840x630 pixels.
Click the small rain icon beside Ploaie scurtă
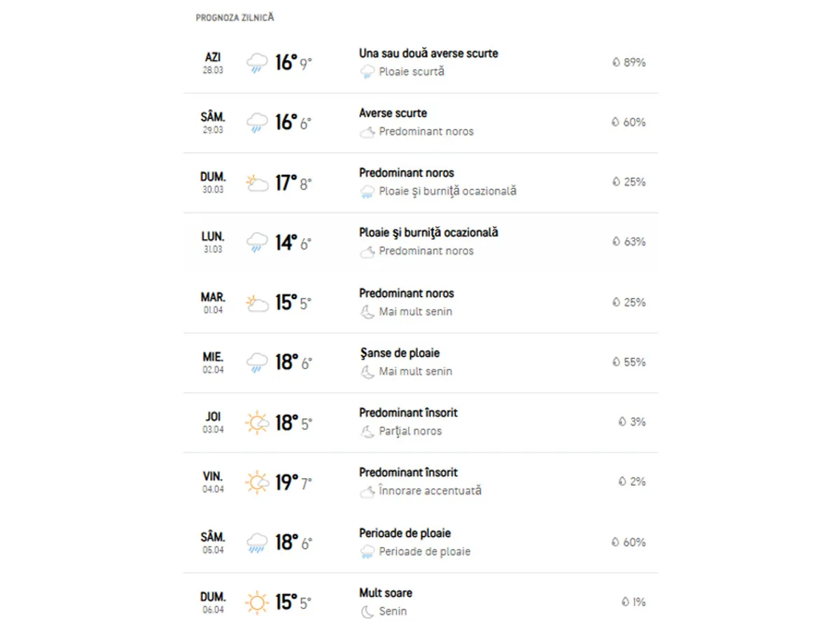[x=367, y=72]
